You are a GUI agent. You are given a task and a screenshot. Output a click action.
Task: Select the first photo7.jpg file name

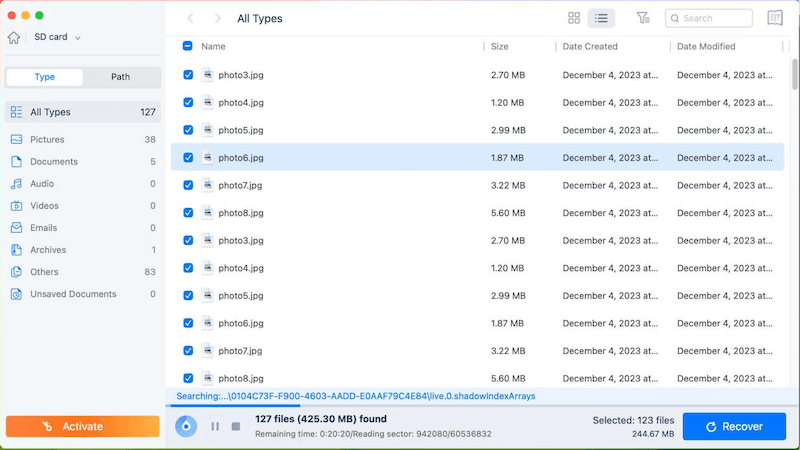[240, 185]
